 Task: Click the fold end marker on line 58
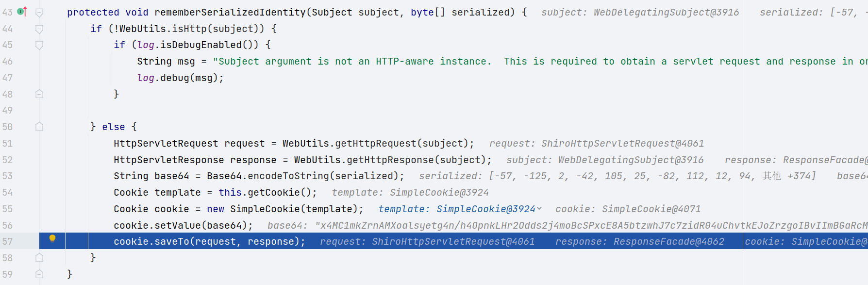point(39,258)
